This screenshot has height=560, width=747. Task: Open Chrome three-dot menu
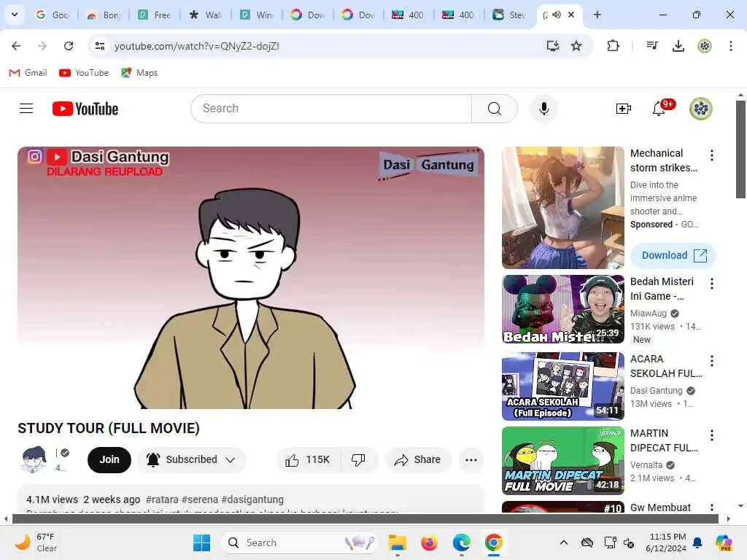[731, 46]
